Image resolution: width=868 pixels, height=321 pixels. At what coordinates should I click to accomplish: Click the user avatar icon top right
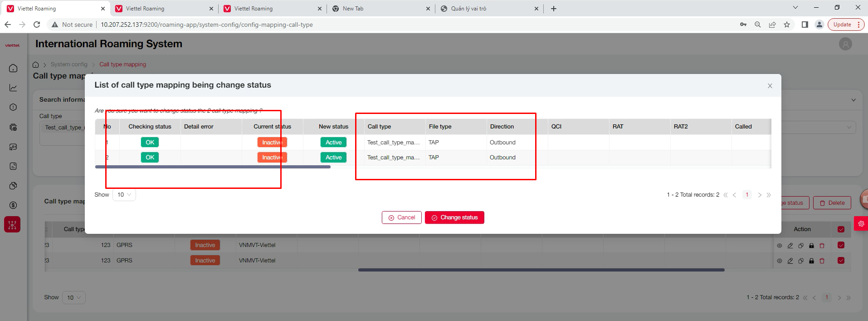click(x=845, y=44)
